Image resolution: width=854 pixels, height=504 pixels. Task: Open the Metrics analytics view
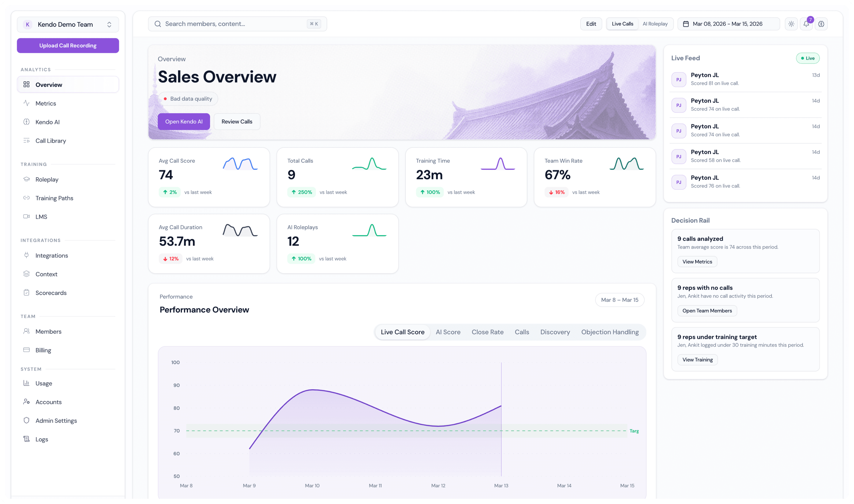click(46, 103)
